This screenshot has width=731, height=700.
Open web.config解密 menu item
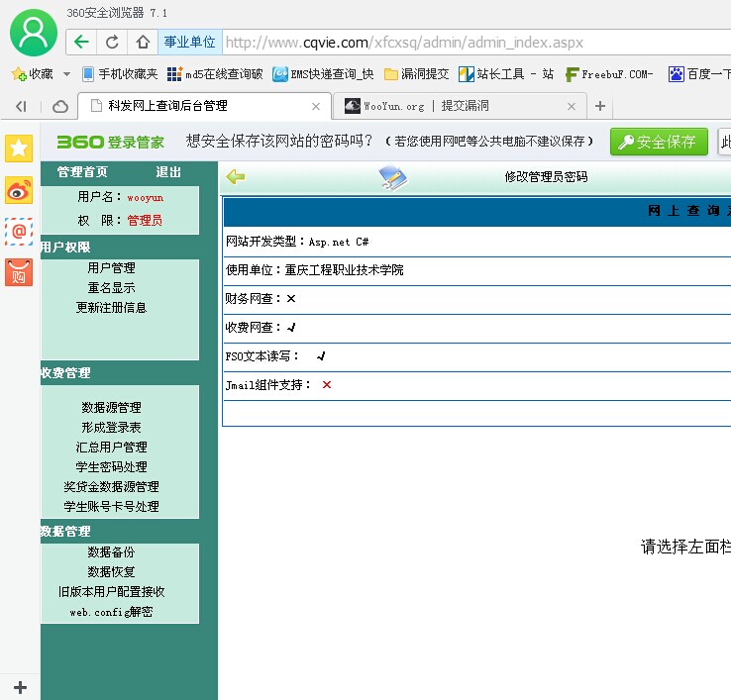click(111, 612)
